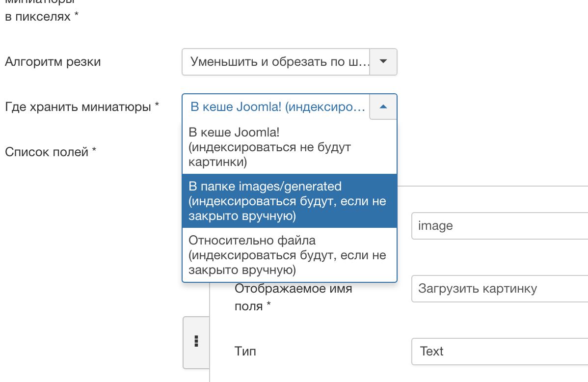Click the field containing 'image'
The height and width of the screenshot is (382, 588).
coord(499,226)
